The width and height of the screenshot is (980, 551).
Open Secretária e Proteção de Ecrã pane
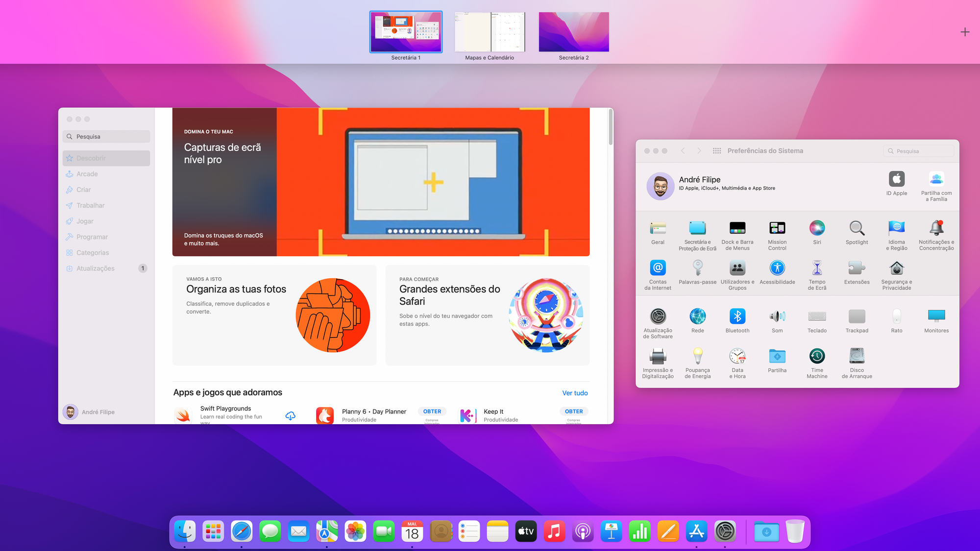click(697, 236)
